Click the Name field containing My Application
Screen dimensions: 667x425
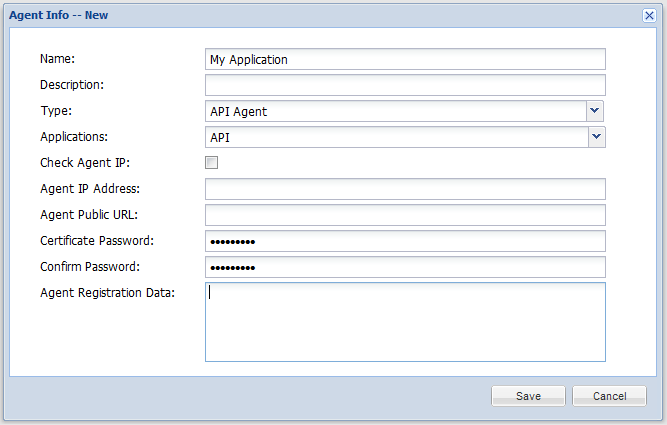click(405, 59)
